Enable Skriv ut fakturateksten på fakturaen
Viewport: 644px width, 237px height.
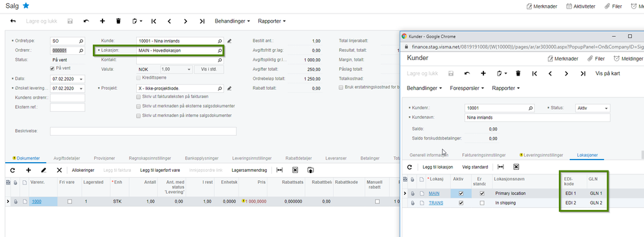pyautogui.click(x=139, y=97)
